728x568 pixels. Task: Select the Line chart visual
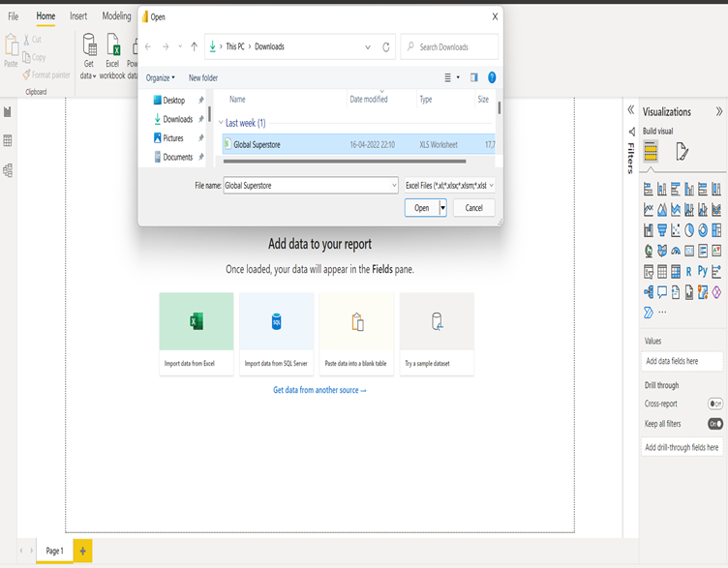[649, 210]
